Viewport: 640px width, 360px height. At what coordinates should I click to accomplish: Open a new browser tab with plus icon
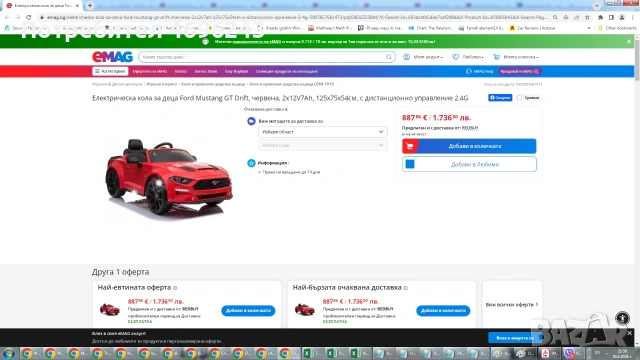pyautogui.click(x=90, y=6)
